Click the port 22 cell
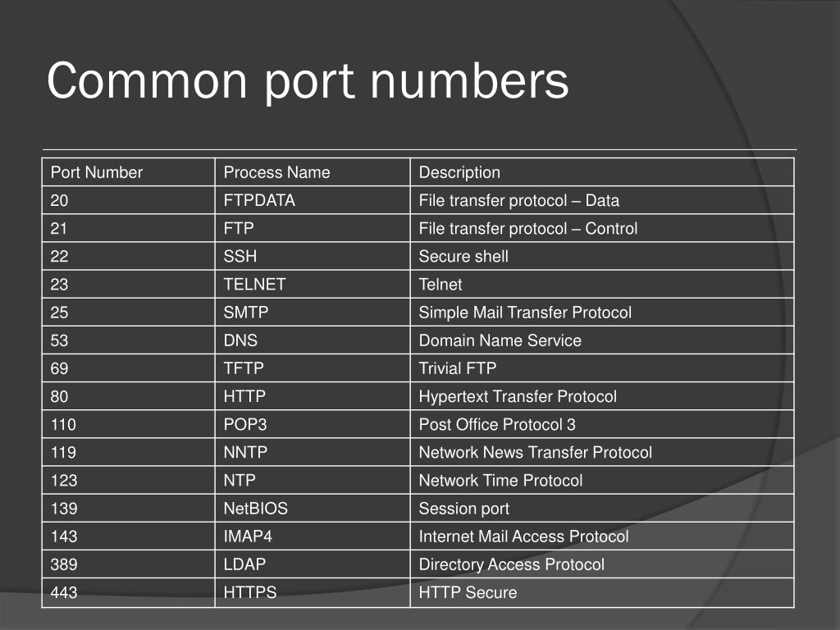 (129, 256)
